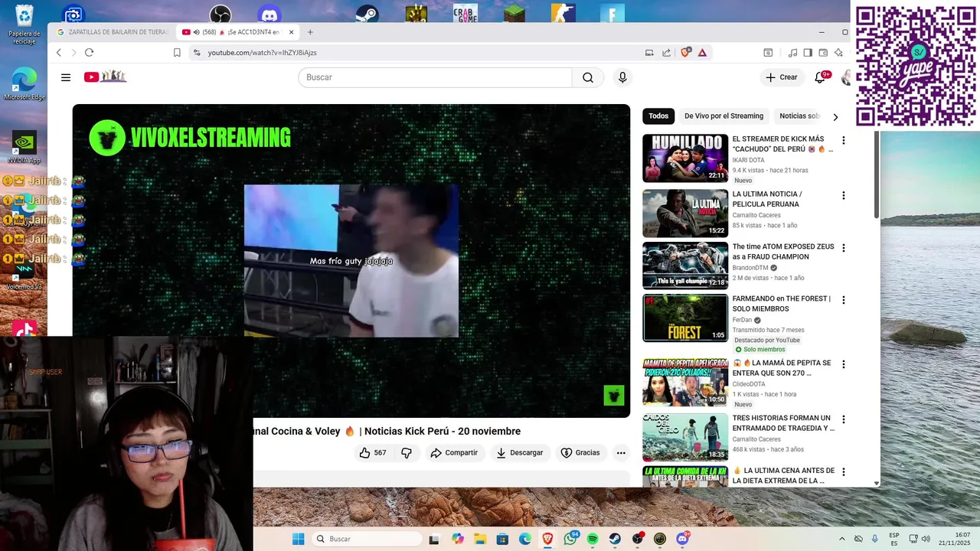
Task: Click the Gracias button
Action: click(580, 453)
